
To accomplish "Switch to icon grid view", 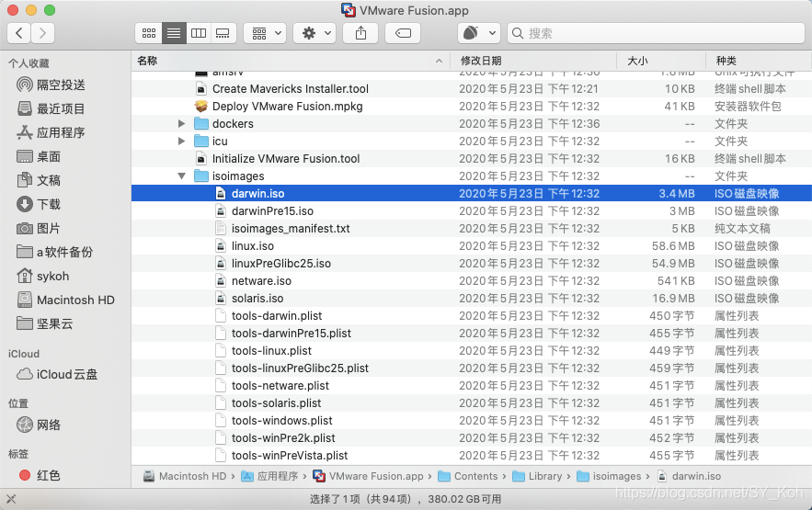I will point(149,34).
